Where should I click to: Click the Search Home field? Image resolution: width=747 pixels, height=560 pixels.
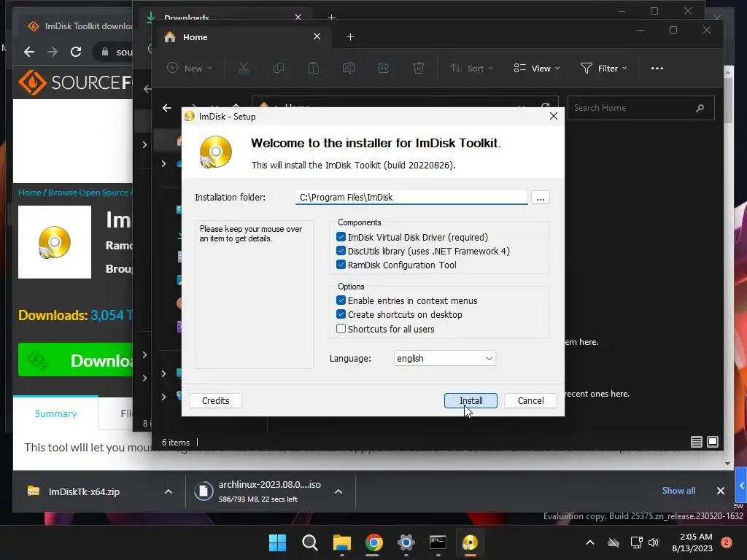click(640, 108)
